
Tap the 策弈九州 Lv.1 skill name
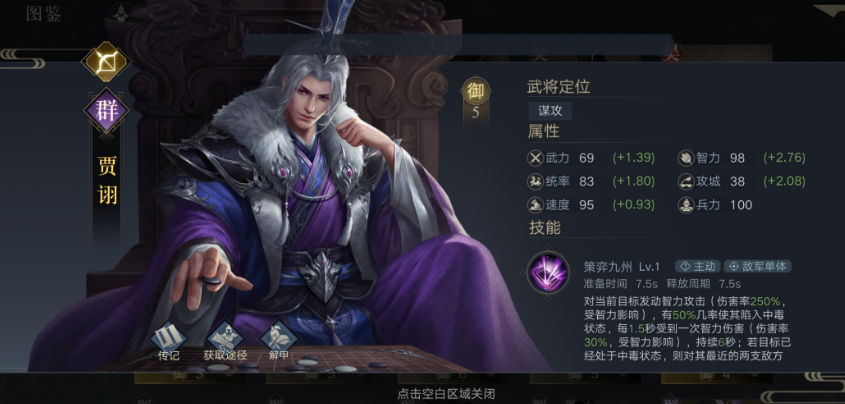pos(621,266)
